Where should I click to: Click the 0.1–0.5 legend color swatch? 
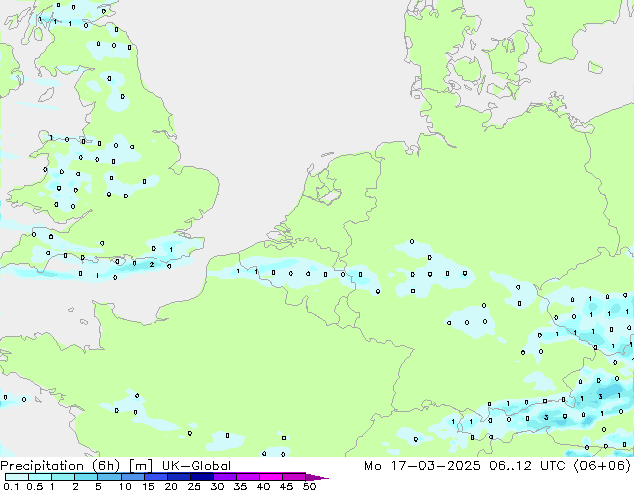17,477
